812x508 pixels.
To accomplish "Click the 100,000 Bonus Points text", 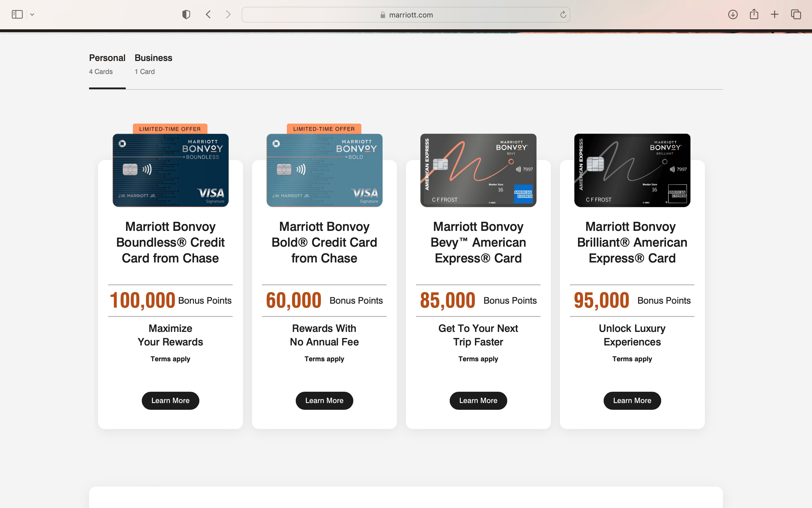I will click(x=171, y=300).
